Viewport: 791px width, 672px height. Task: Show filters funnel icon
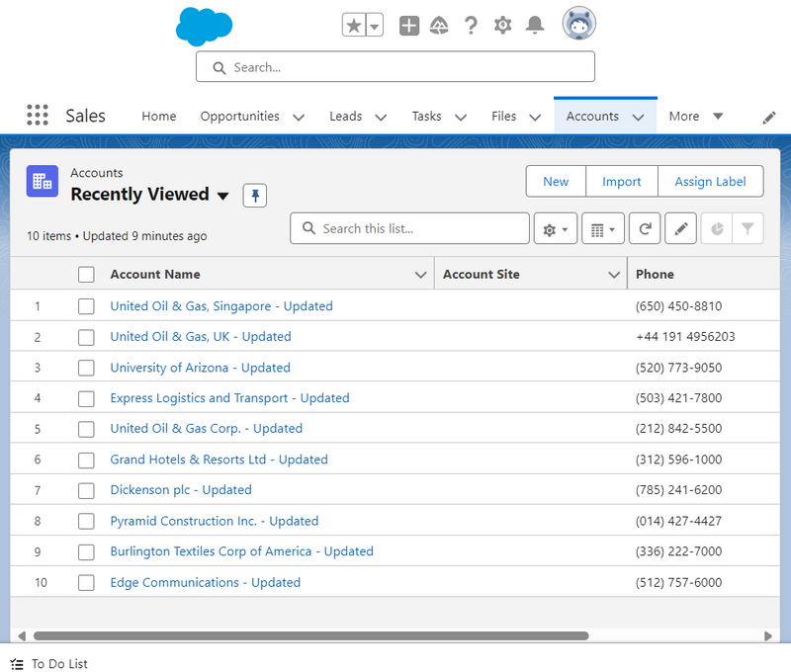(747, 229)
